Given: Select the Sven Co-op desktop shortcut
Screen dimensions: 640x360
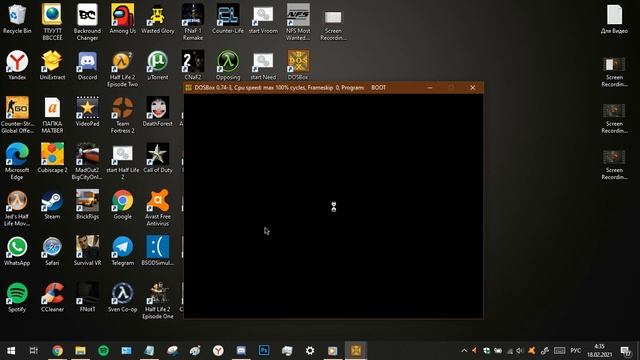Looking at the screenshot, I should pos(122,298).
